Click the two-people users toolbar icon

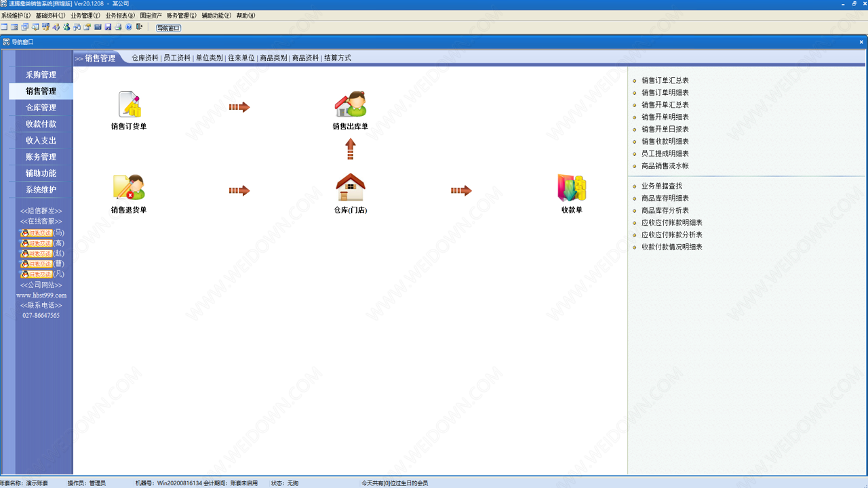click(66, 27)
